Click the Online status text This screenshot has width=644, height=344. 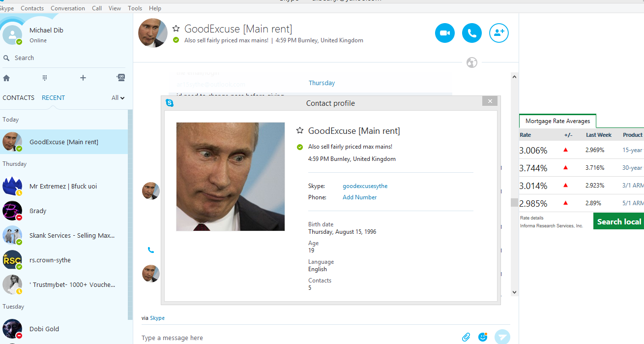pyautogui.click(x=38, y=40)
